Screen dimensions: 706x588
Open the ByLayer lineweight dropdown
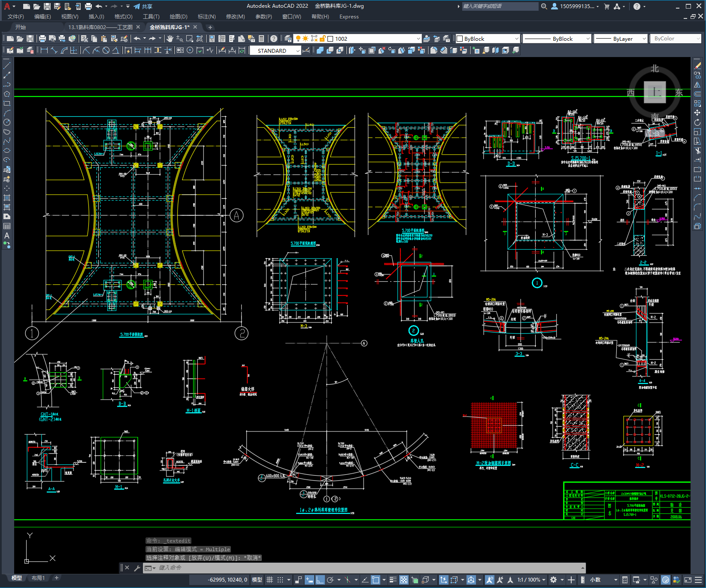click(621, 39)
